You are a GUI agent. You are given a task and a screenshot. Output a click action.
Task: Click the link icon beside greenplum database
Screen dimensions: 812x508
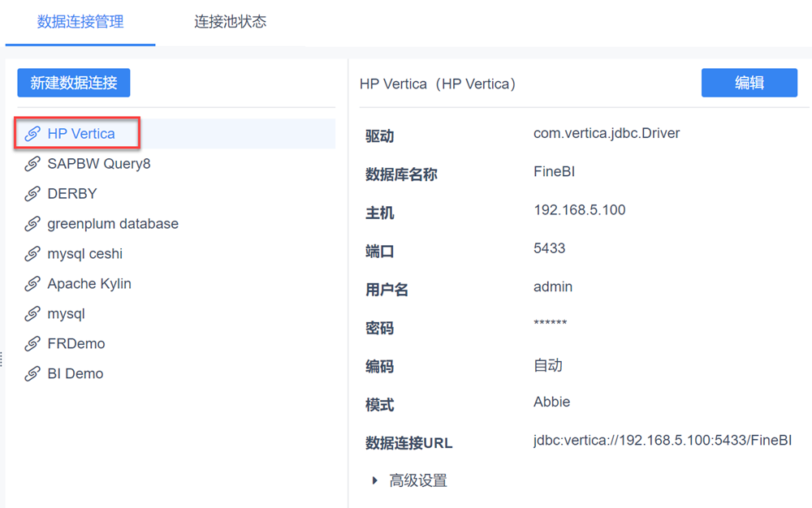(32, 224)
